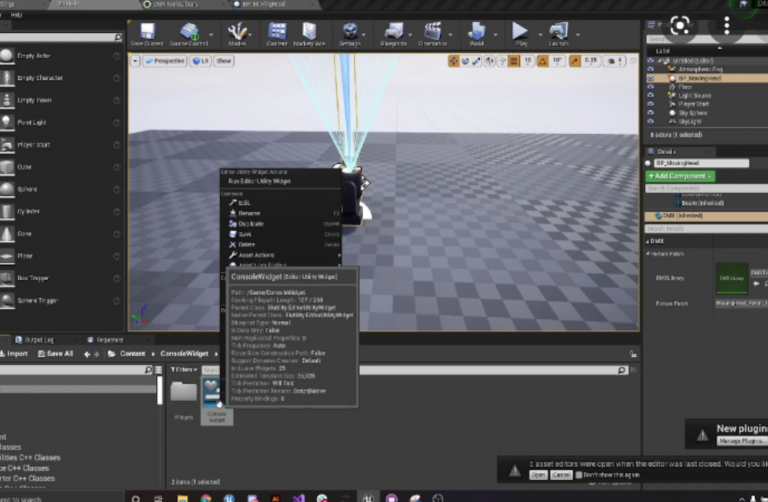Open the Filters dropdown in Content Browser

tap(184, 370)
